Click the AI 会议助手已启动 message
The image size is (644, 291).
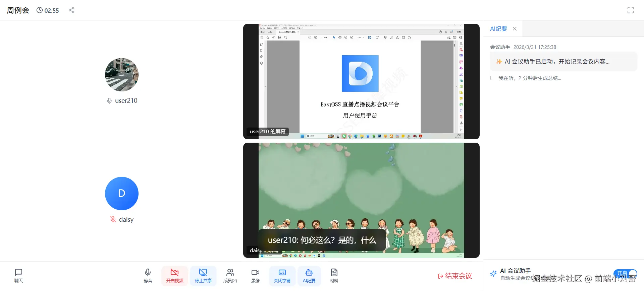(563, 62)
